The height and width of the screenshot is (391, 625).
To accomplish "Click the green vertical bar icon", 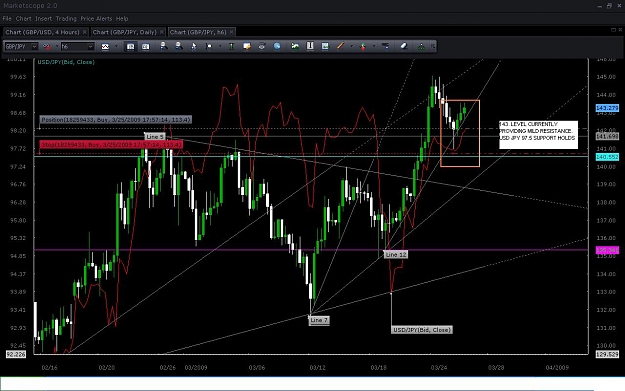I will coord(232,47).
